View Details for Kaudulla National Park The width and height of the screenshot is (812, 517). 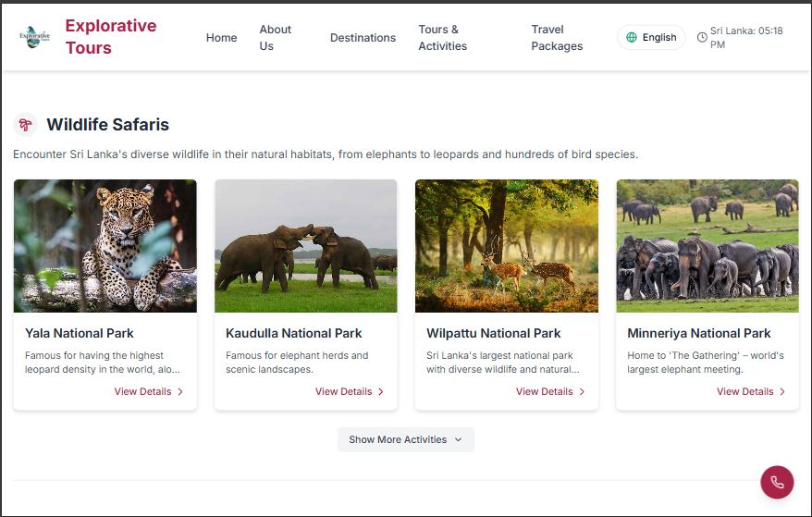pyautogui.click(x=350, y=391)
